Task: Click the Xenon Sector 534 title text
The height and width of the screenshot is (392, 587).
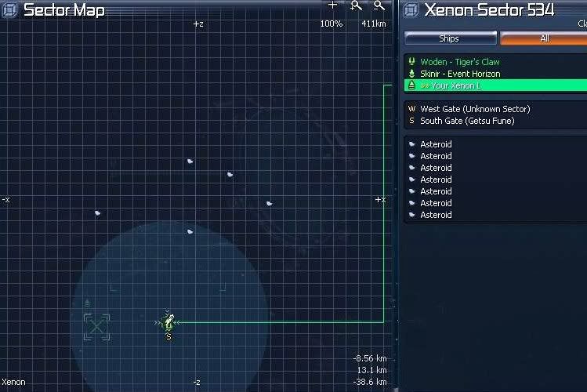Action: [x=489, y=9]
